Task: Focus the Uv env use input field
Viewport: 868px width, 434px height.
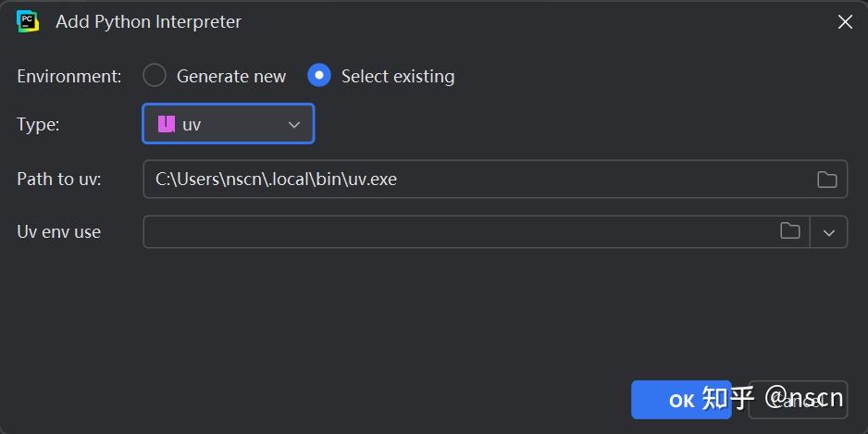Action: point(458,231)
